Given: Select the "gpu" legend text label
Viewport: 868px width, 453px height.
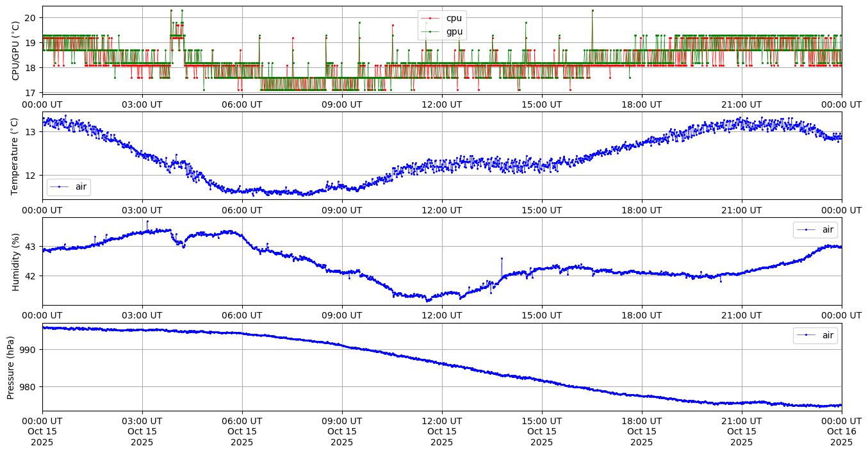Looking at the screenshot, I should [454, 31].
